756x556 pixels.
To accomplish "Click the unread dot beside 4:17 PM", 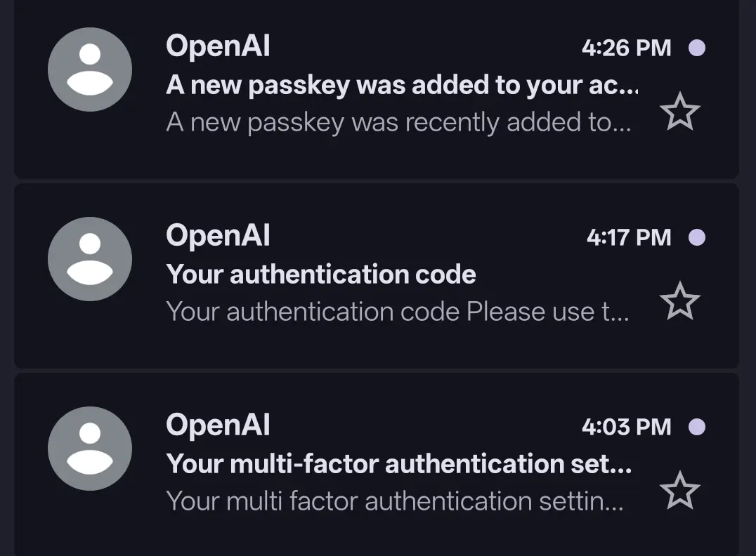I will [697, 237].
